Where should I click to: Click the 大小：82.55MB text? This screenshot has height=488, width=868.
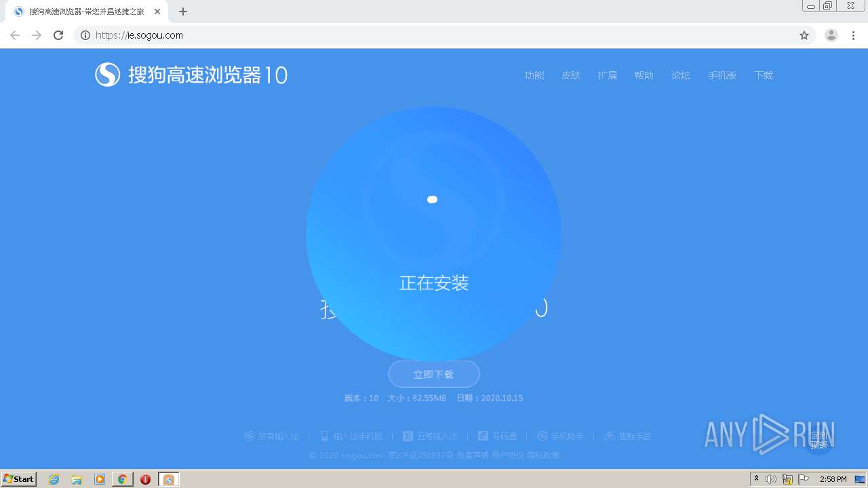[x=417, y=399]
